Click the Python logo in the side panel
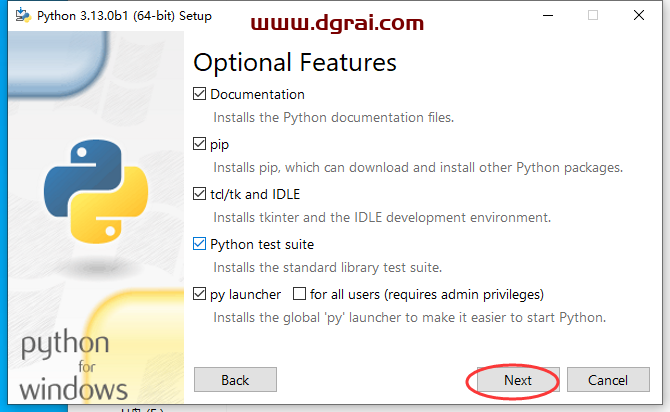Viewport: 670px width, 412px height. (97, 191)
